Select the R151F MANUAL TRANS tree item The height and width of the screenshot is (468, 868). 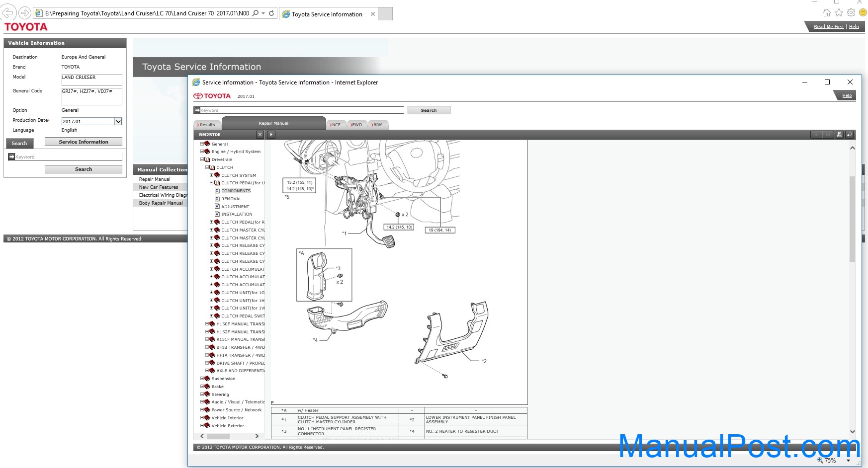click(x=241, y=339)
